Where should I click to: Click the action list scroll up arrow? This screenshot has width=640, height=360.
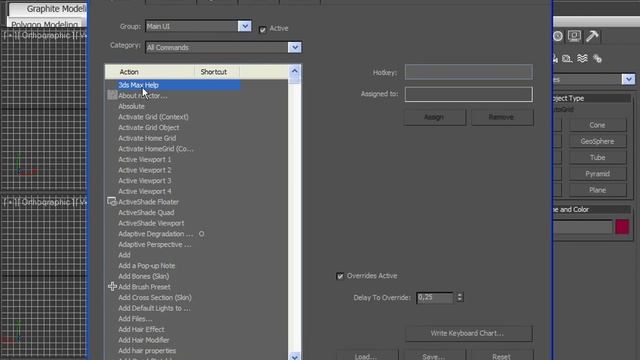coord(295,71)
